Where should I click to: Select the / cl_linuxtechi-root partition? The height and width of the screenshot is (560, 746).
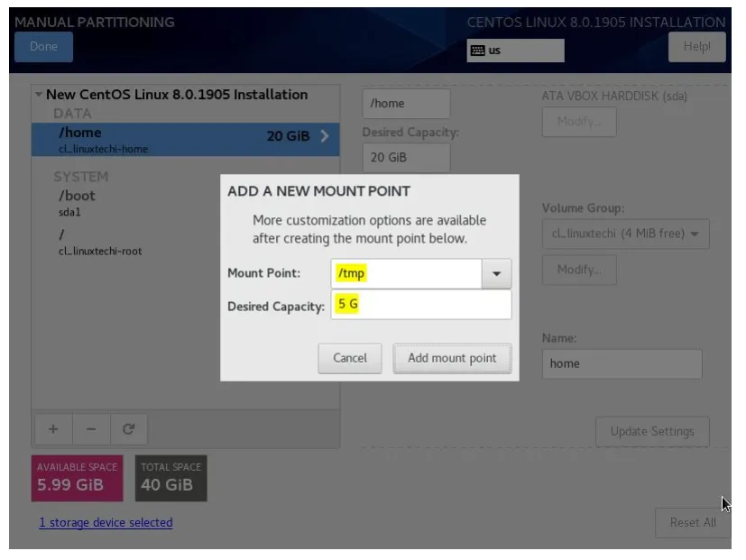186,243
